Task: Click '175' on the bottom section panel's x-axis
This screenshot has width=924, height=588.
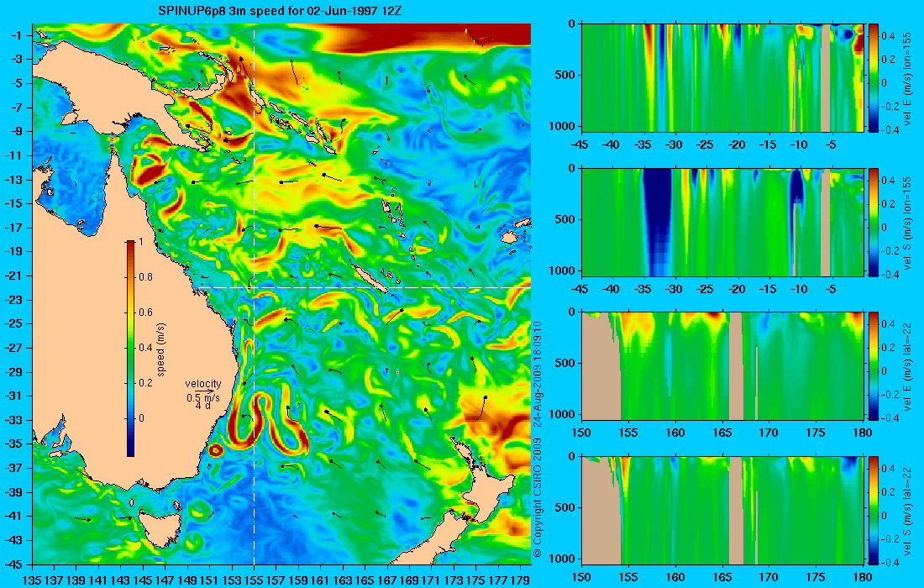Action: click(816, 577)
